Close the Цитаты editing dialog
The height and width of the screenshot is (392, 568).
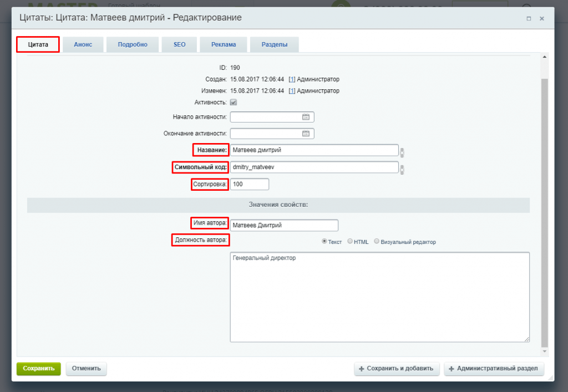542,18
